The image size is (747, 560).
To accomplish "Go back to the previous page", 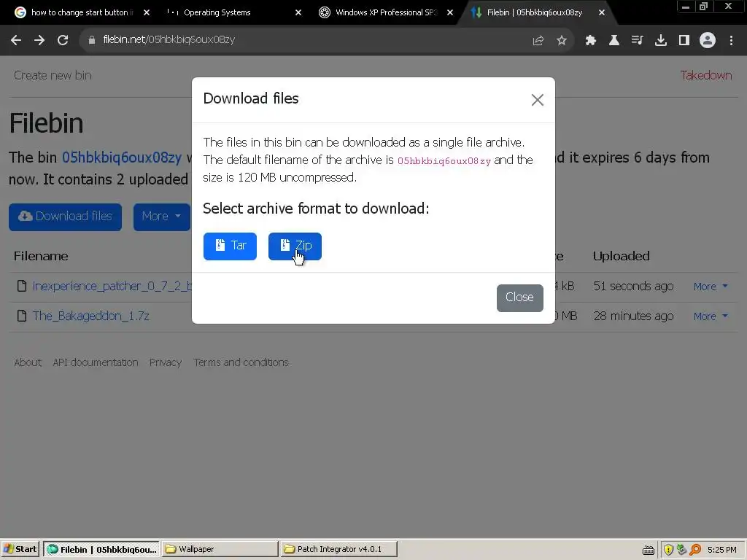I will (x=16, y=40).
